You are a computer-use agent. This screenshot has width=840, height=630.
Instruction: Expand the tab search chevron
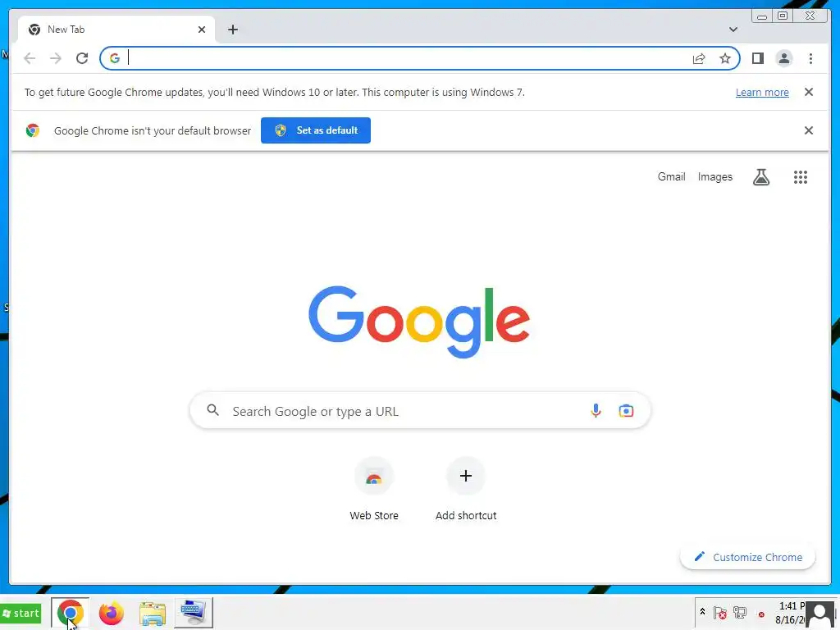point(733,30)
